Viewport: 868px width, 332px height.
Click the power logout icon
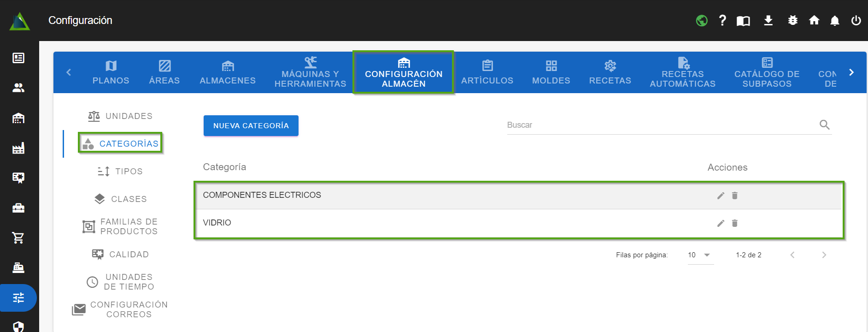[856, 21]
